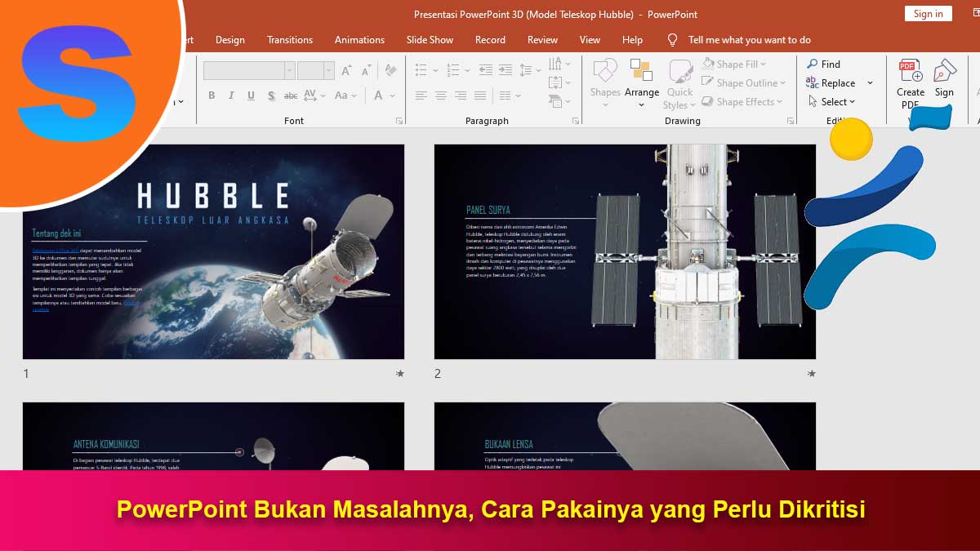The height and width of the screenshot is (551, 980).
Task: Open the Transitions tab
Action: click(290, 39)
